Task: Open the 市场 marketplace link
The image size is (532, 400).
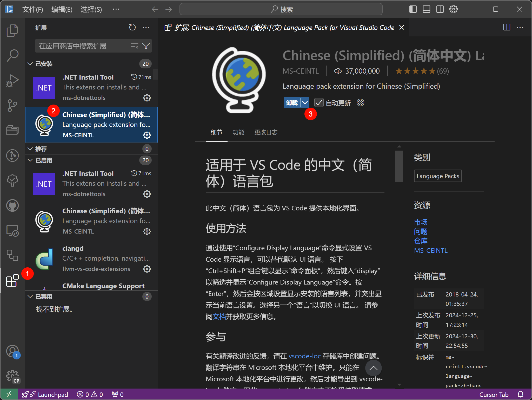Action: point(421,222)
